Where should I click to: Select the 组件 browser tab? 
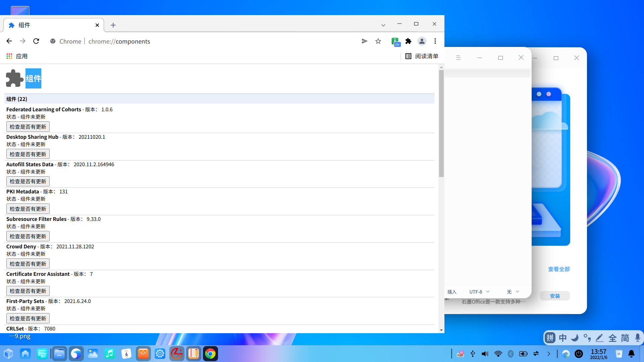(50, 25)
